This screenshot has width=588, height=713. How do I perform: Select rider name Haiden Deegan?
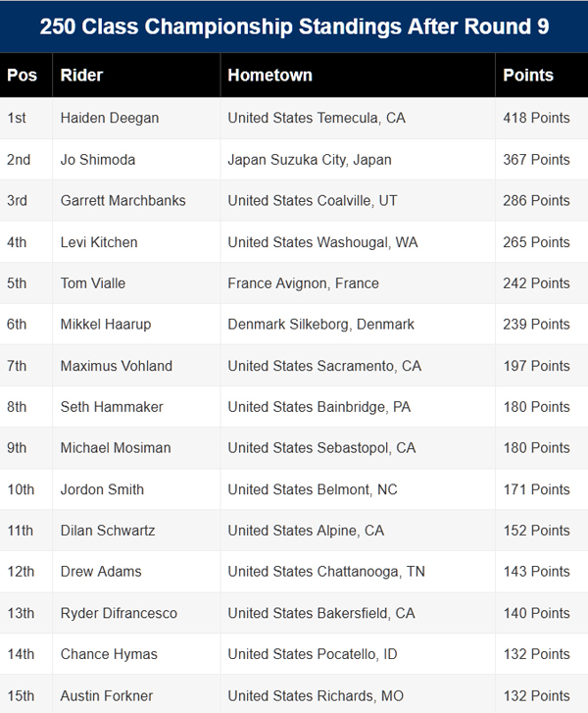(110, 118)
